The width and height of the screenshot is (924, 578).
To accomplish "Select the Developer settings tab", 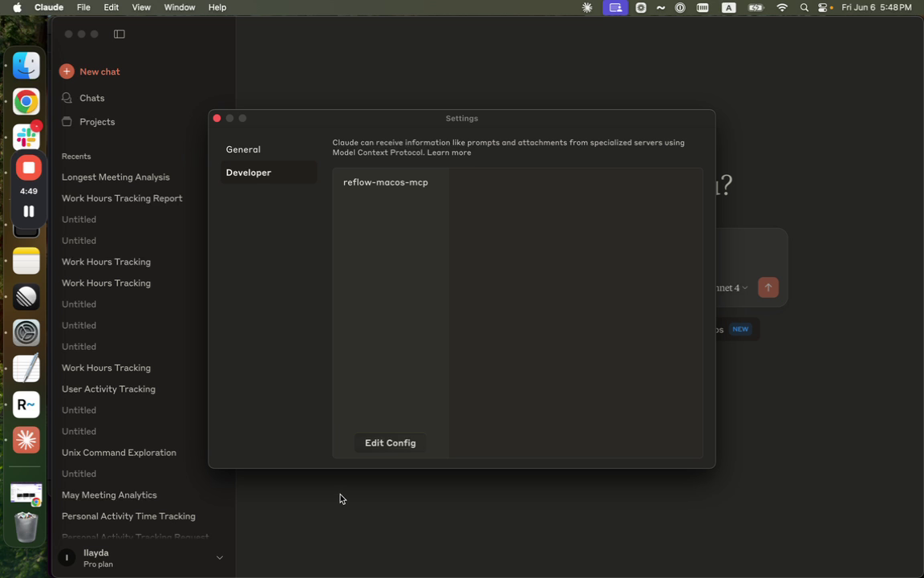I will point(269,173).
